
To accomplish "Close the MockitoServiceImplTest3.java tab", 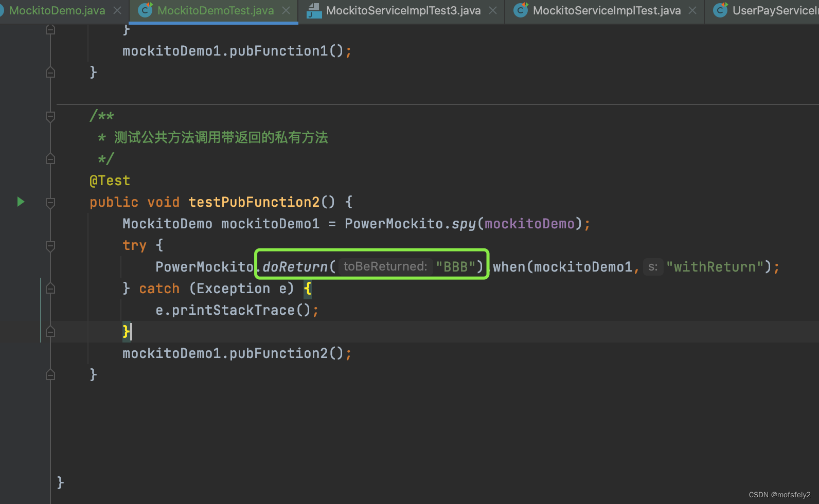I will [493, 10].
